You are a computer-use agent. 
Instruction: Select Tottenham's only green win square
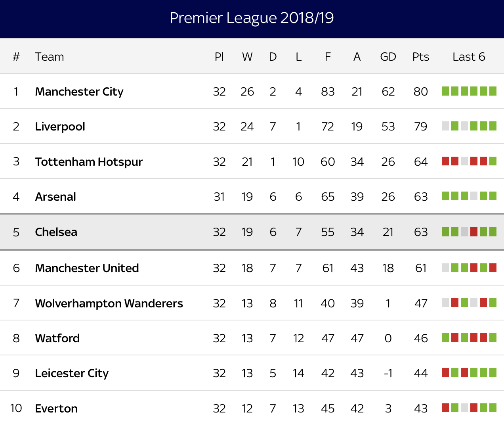tap(493, 161)
